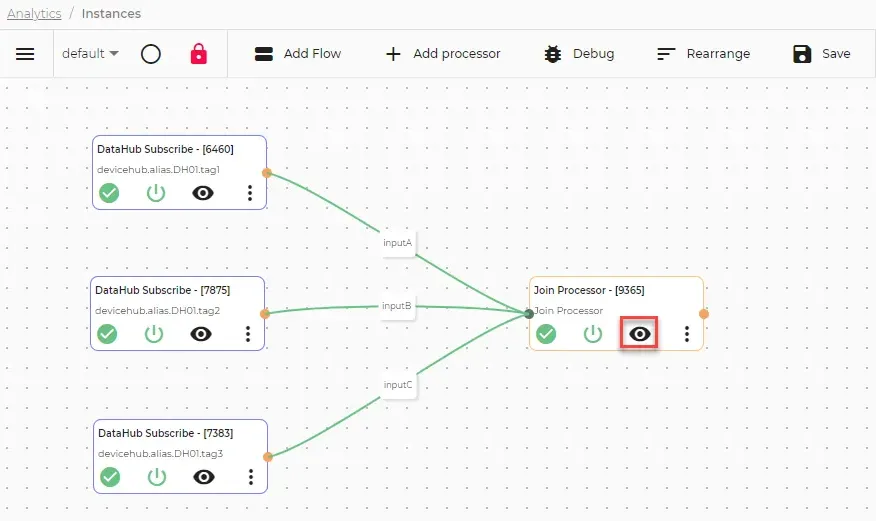Click status check on Join Processor 9365
This screenshot has width=876, height=521.
click(546, 334)
